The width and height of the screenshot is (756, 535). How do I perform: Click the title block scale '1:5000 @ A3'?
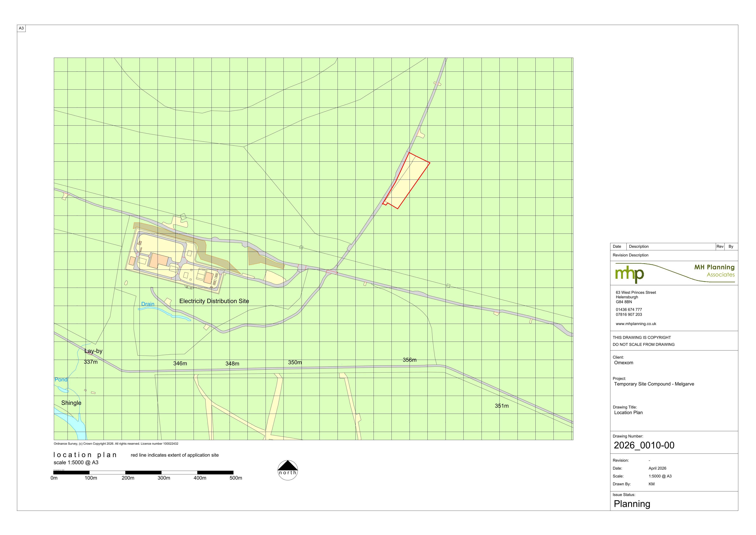point(660,476)
